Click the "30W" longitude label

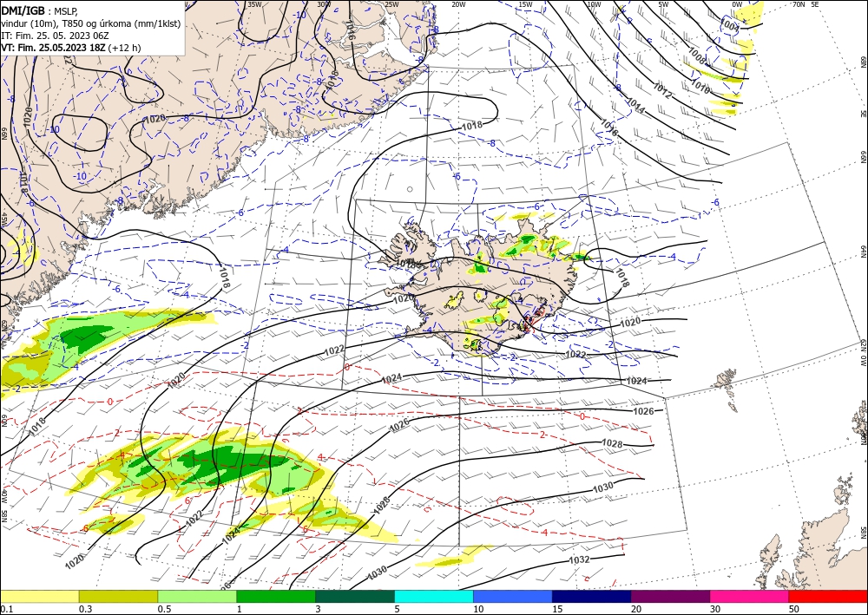(x=324, y=4)
